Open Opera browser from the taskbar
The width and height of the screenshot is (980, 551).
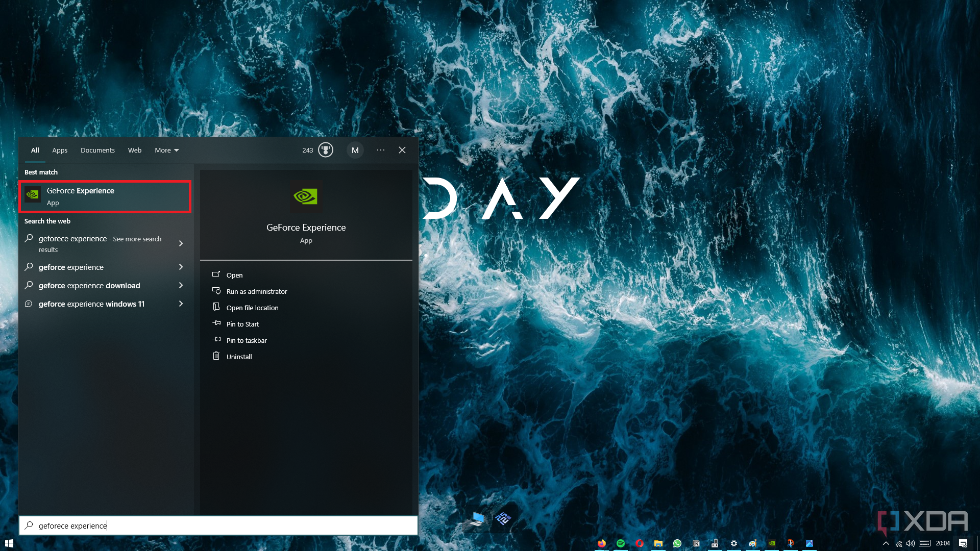click(x=640, y=543)
